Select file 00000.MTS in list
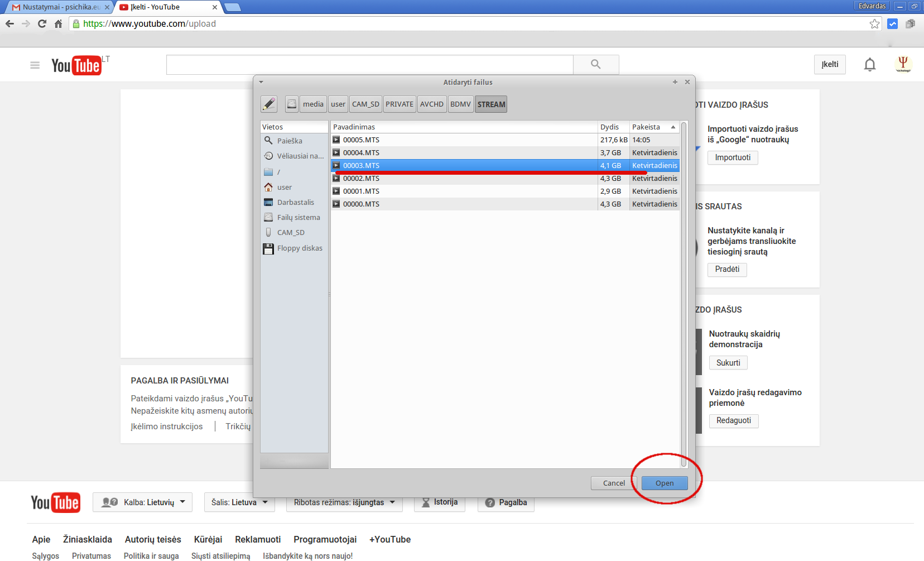Image resolution: width=924 pixels, height=561 pixels. [505, 204]
